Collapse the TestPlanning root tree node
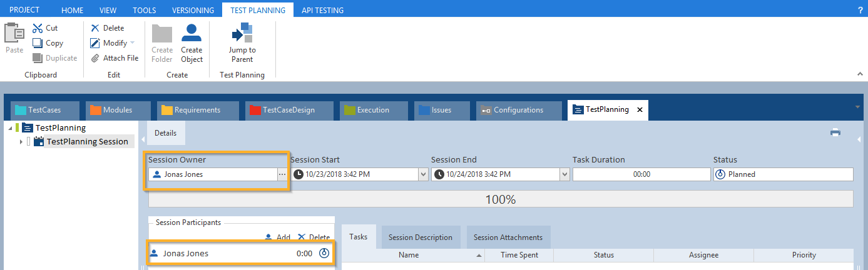868x270 pixels. click(10, 128)
